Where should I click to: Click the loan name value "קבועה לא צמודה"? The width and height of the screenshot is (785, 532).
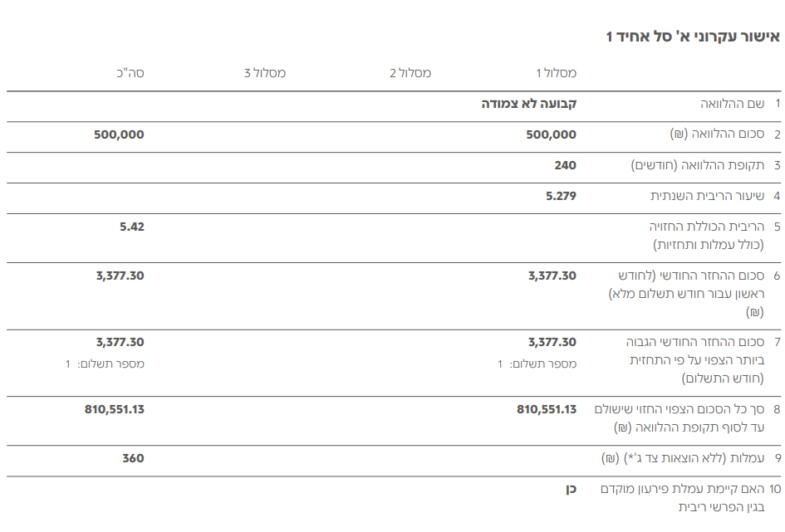(529, 104)
